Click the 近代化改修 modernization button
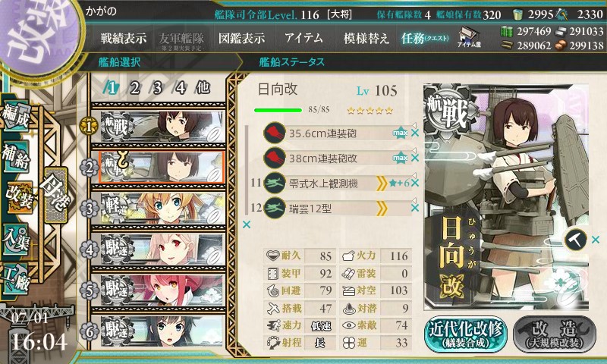This screenshot has width=607, height=364. tap(466, 335)
